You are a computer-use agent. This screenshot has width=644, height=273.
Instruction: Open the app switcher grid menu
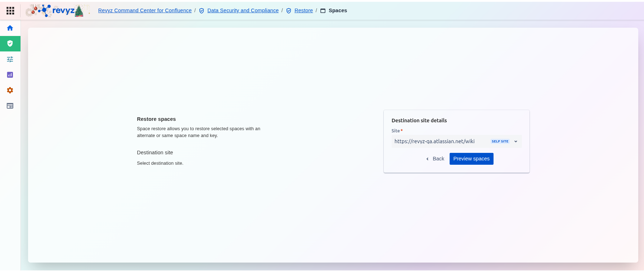tap(10, 11)
